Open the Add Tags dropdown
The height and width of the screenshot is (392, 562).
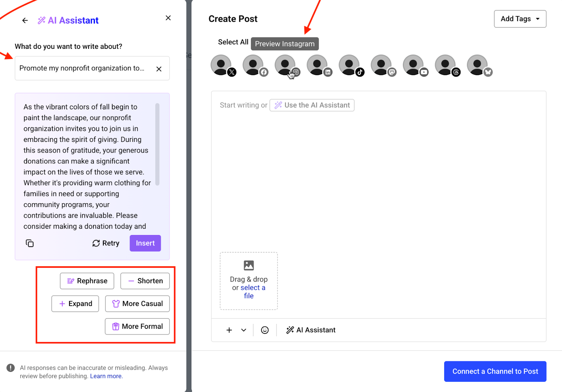(x=520, y=19)
